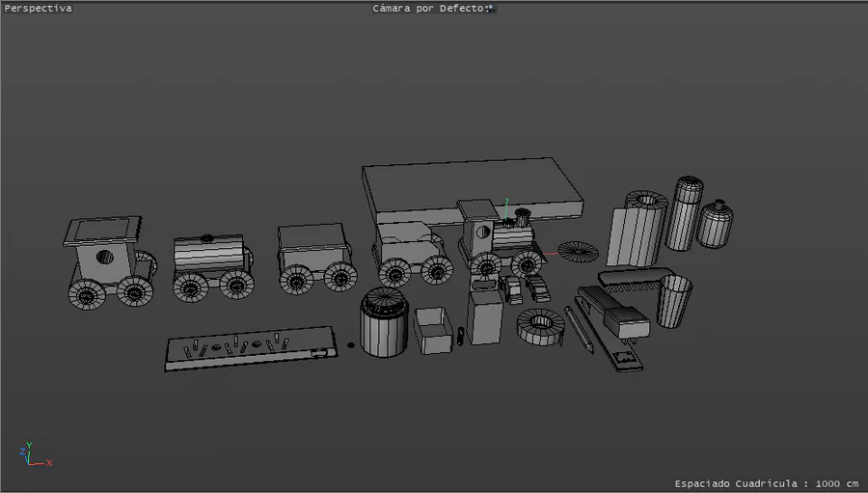Viewport: 868px width, 493px height.
Task: Select the tallest capped cylinder
Action: pos(684,213)
